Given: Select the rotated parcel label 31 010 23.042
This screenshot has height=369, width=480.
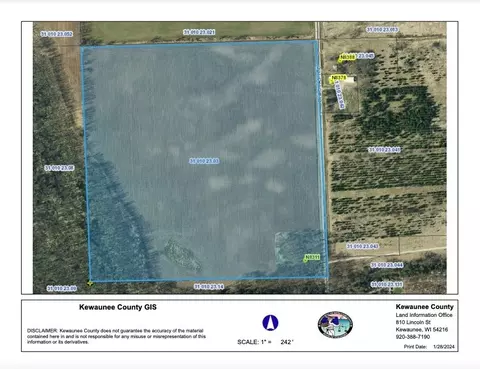Looking at the screenshot, I should tap(339, 94).
